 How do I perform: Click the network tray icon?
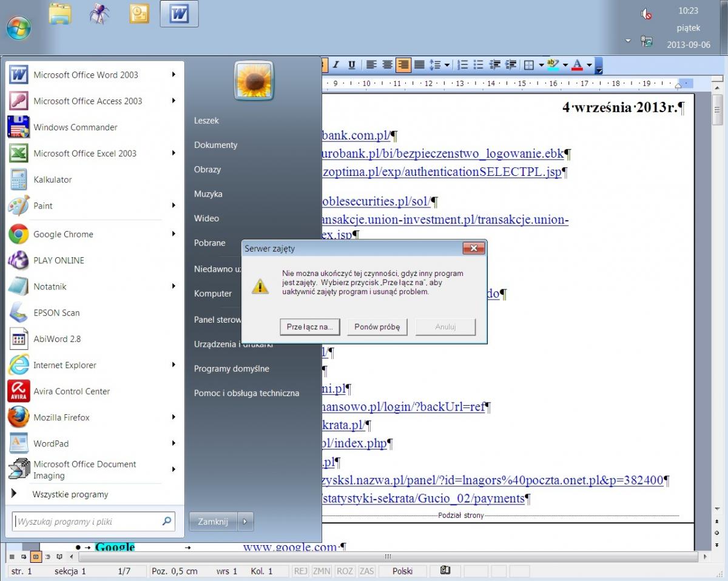click(647, 41)
